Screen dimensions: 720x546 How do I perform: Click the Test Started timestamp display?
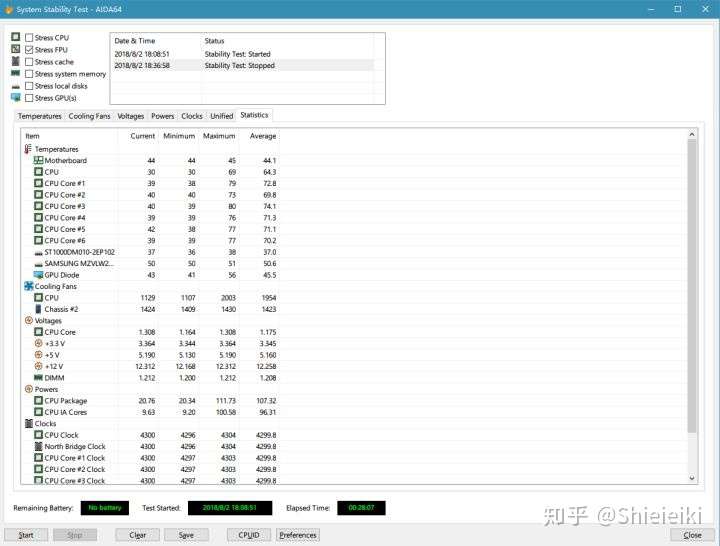230,508
